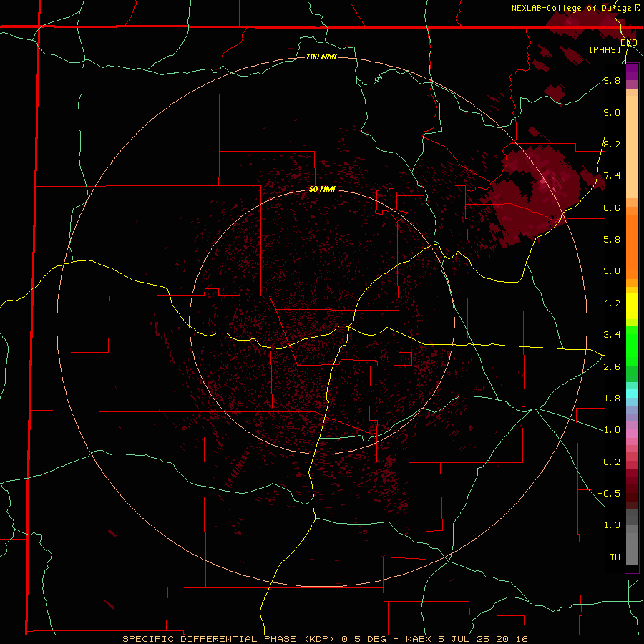This screenshot has height=644, width=644.
Task: Click the yellow segment of the color bar
Action: click(x=632, y=306)
